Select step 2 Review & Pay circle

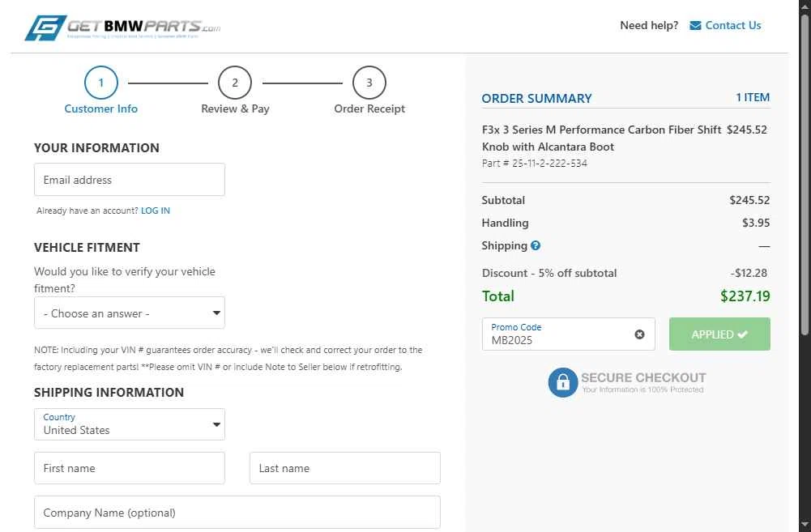coord(235,83)
